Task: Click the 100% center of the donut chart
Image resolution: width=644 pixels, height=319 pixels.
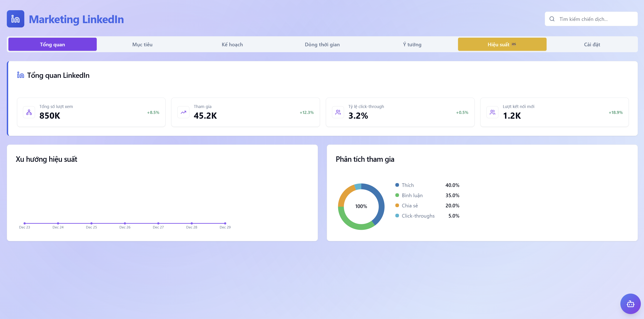Action: coord(361,206)
